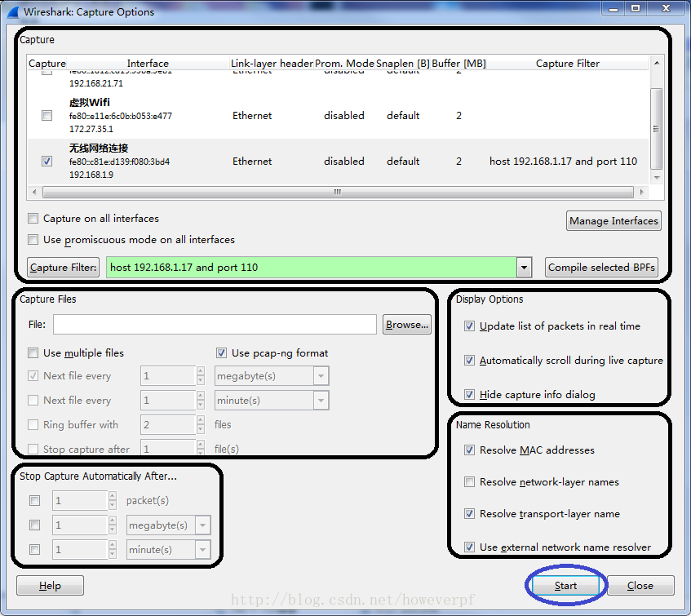Image resolution: width=691 pixels, height=616 pixels.
Task: Open Next file every megabyte(s) unit dropdown
Action: pyautogui.click(x=321, y=376)
